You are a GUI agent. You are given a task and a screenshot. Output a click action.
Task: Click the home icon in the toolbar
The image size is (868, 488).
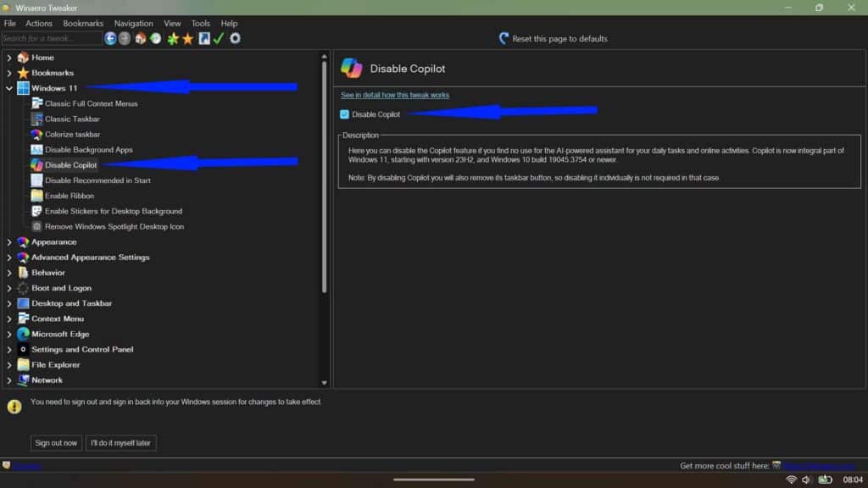pos(141,38)
